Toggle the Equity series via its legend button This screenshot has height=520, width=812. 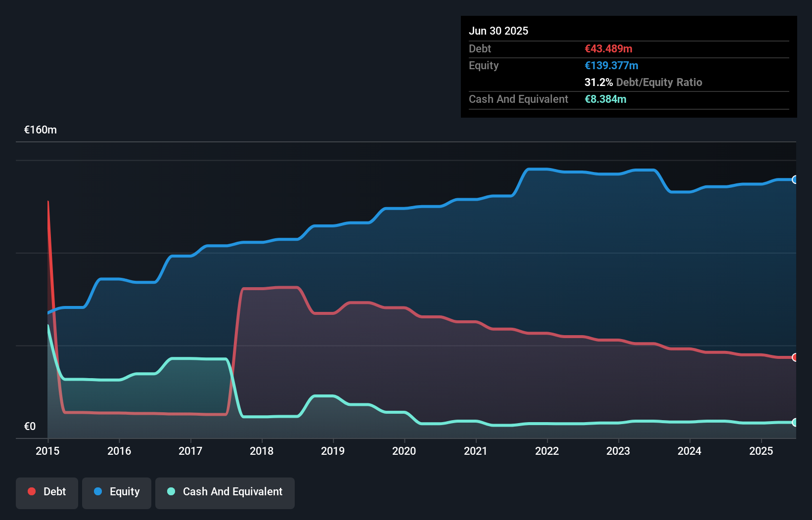click(x=117, y=492)
